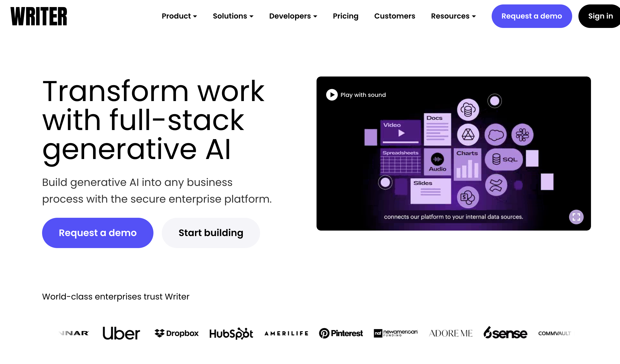Viewport: 620px width, 364px height.
Task: Click the Pricing menu item
Action: point(346,16)
